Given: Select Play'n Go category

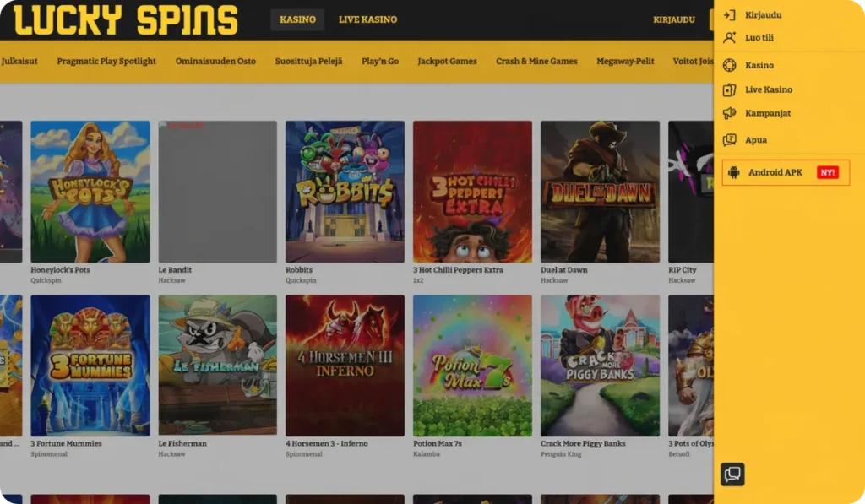Looking at the screenshot, I should click(380, 62).
